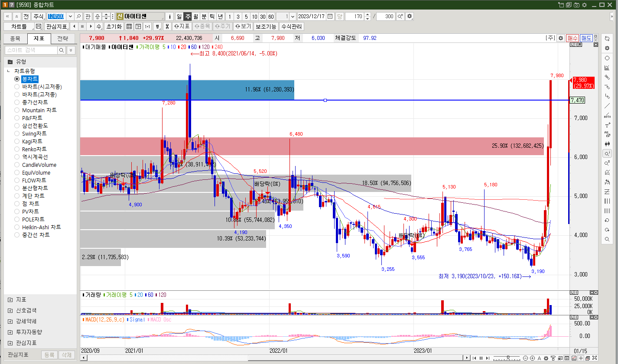This screenshot has height=364, width=618.
Task: Select the 봉차트 chart type
Action: pos(26,79)
